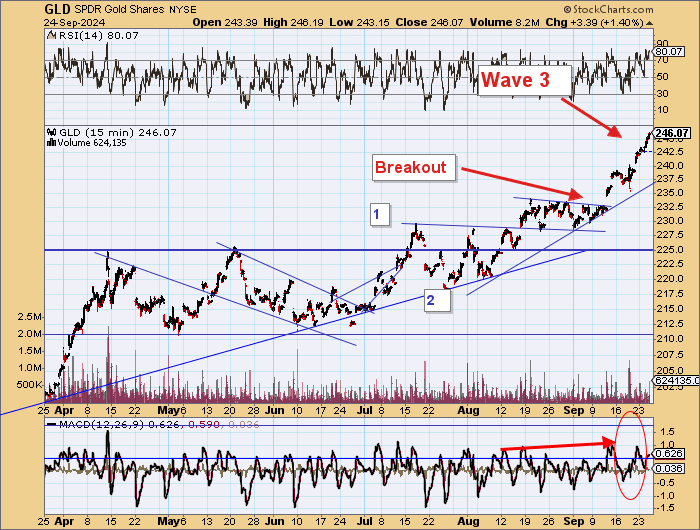Click the Volume 624,135 legend text
Image resolution: width=700 pixels, height=530 pixels.
[x=92, y=143]
